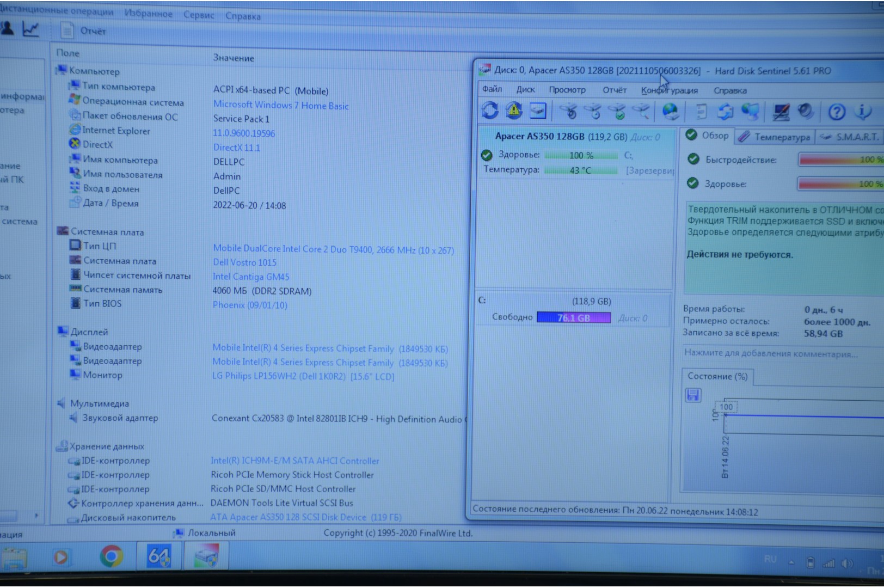Click the 76,1 GB free space bar
This screenshot has height=588, width=884.
pos(574,318)
